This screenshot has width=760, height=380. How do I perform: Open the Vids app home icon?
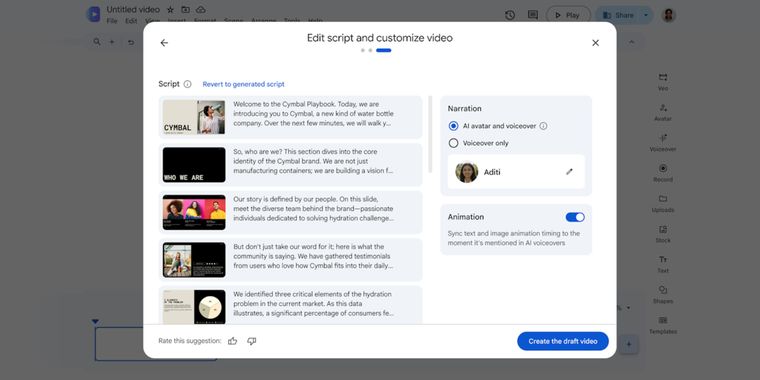click(x=93, y=15)
